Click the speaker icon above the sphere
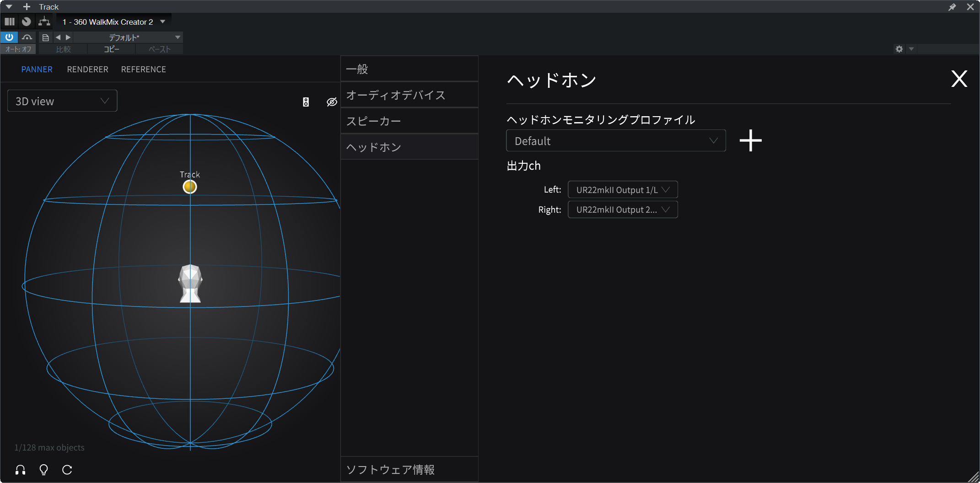This screenshot has height=483, width=980. 306,102
